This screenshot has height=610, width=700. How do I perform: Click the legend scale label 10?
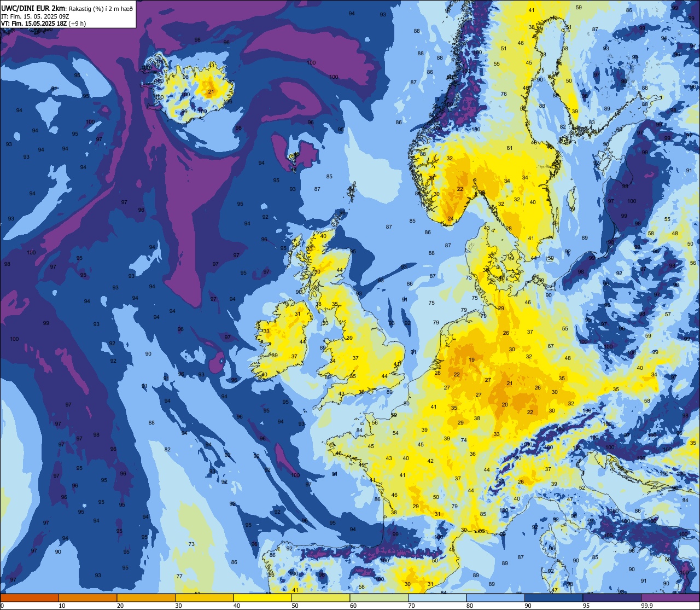(x=62, y=606)
